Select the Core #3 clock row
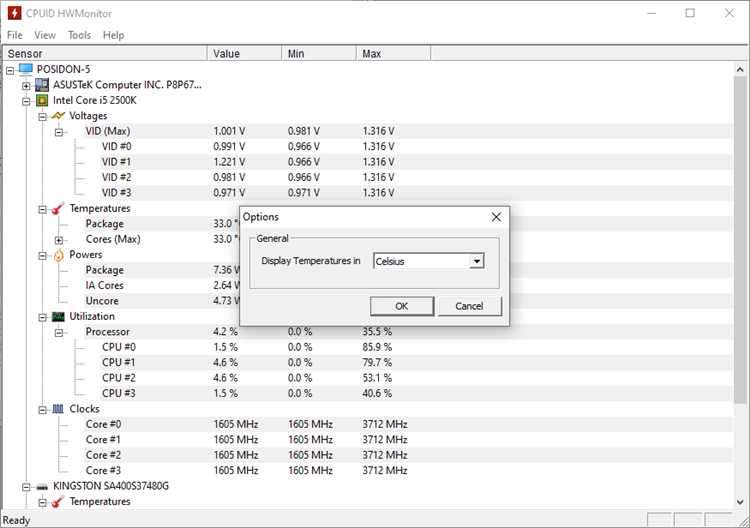Screen dimensions: 750x528 pyautogui.click(x=408, y=471)
